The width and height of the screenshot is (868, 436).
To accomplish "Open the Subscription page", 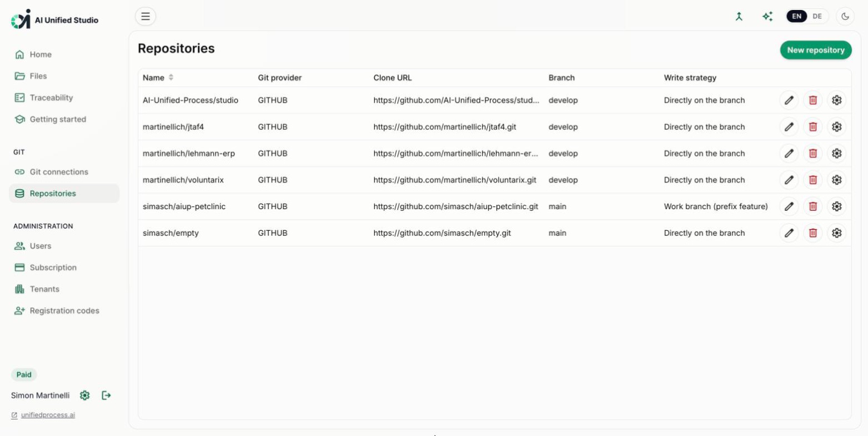I will point(64,267).
